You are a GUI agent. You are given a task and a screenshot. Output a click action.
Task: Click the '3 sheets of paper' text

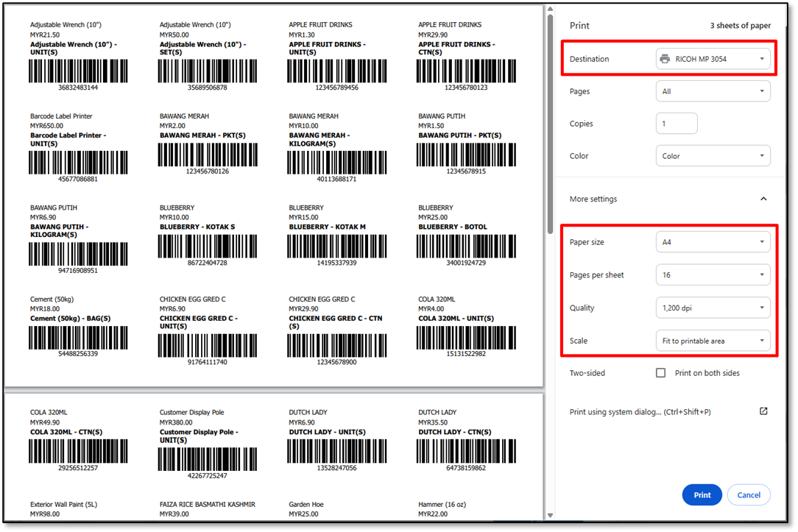[x=741, y=26]
